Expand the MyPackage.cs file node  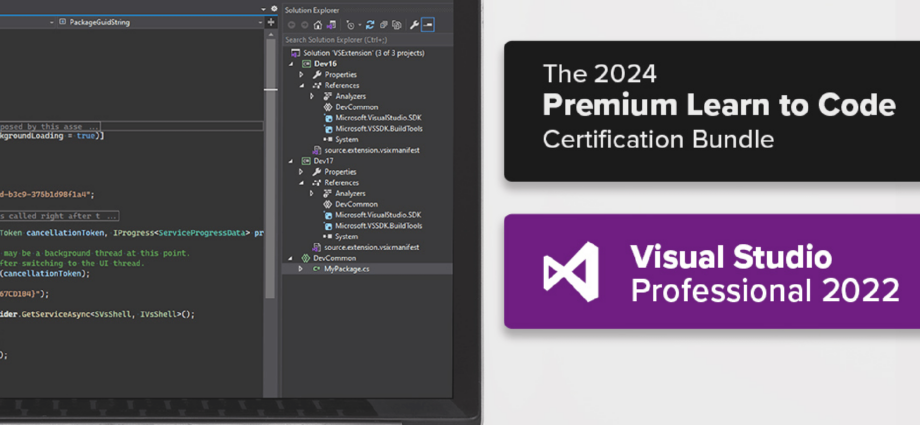coord(302,269)
